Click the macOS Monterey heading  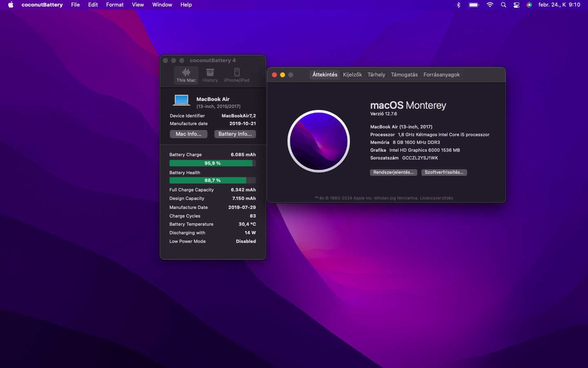408,105
